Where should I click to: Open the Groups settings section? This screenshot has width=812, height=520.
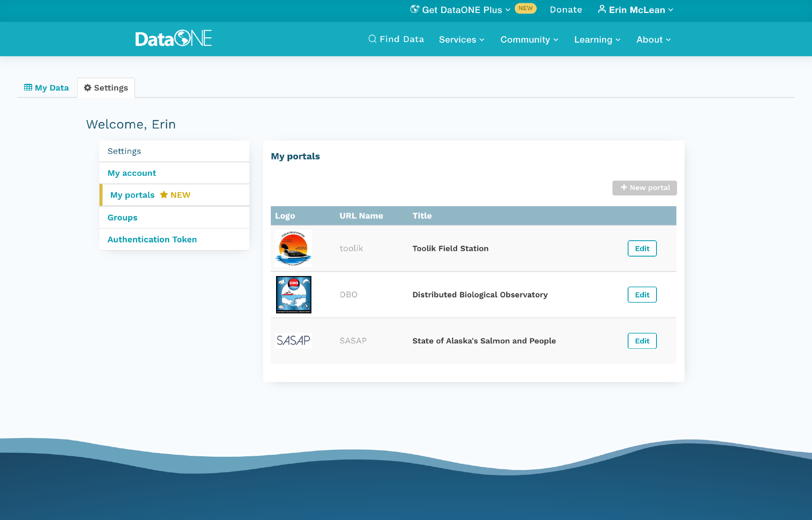(122, 218)
